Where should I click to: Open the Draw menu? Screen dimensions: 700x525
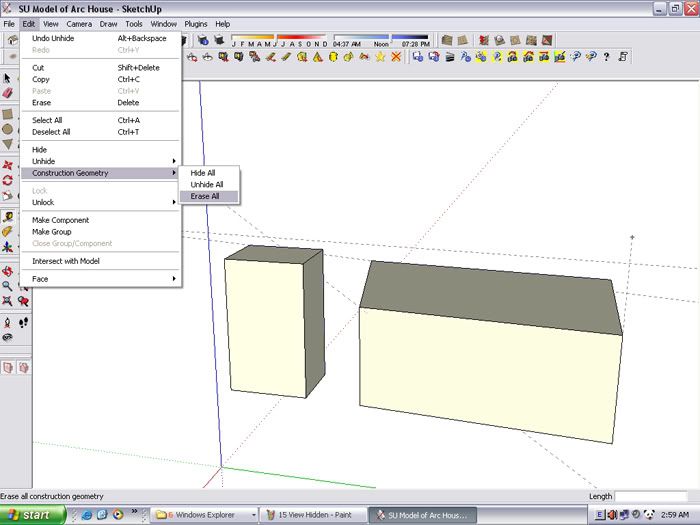108,24
